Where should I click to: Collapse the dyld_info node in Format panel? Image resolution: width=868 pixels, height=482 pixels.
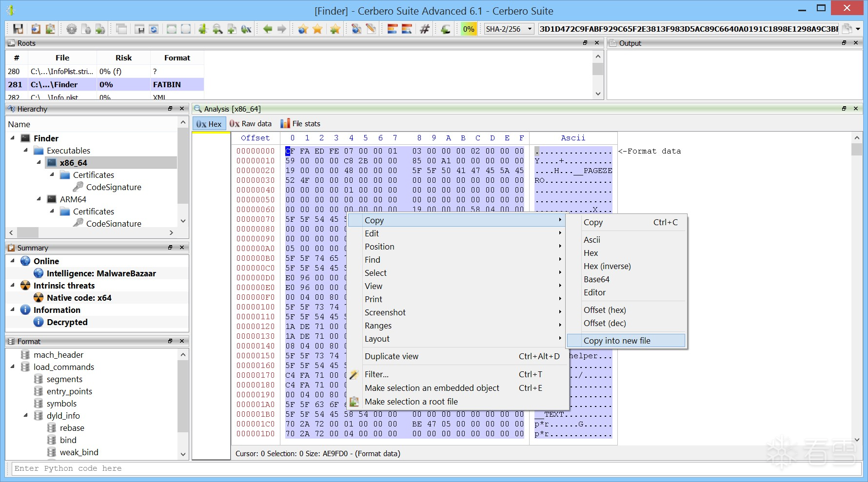click(x=26, y=416)
